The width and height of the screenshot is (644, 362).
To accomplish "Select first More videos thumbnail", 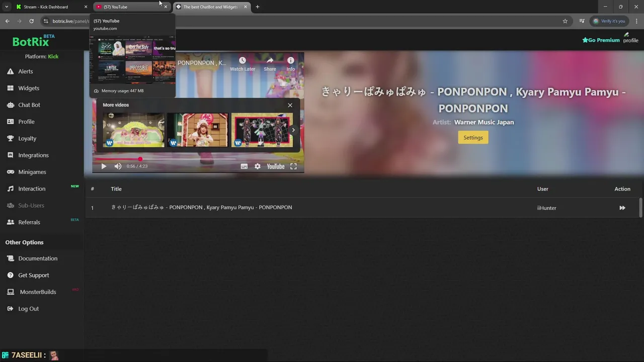I will (133, 130).
